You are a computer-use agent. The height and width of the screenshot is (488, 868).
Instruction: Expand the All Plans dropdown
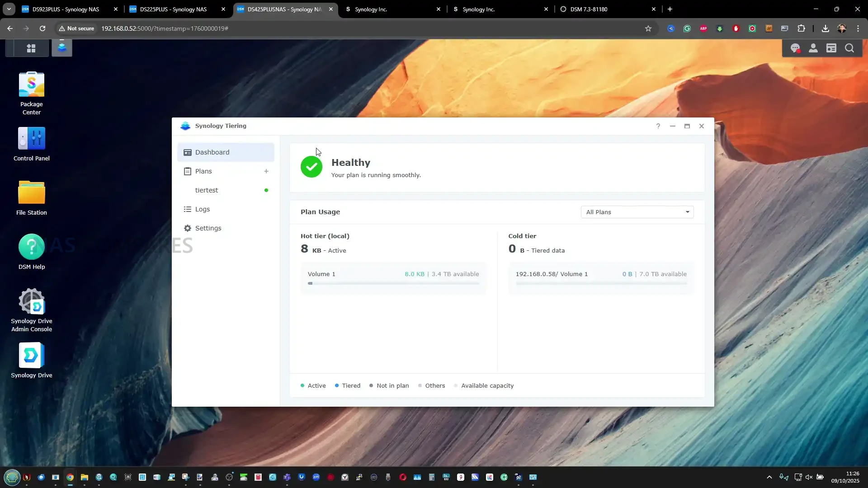tap(637, 212)
